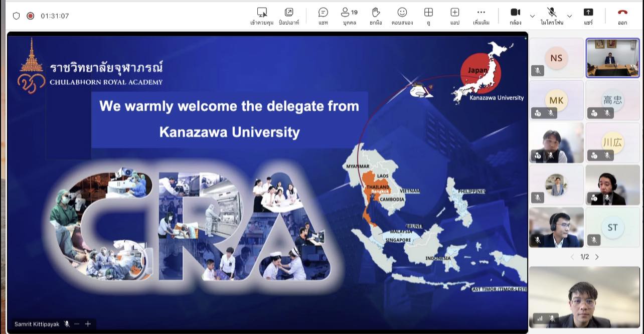Go to next participant page

597,257
